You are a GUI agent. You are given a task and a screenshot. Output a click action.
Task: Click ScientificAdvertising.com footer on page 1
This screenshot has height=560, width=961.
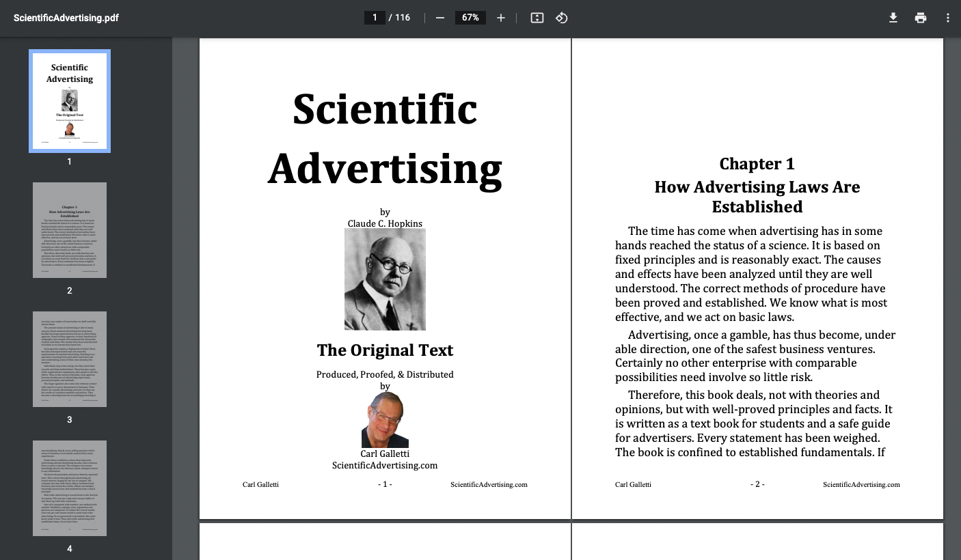(489, 484)
